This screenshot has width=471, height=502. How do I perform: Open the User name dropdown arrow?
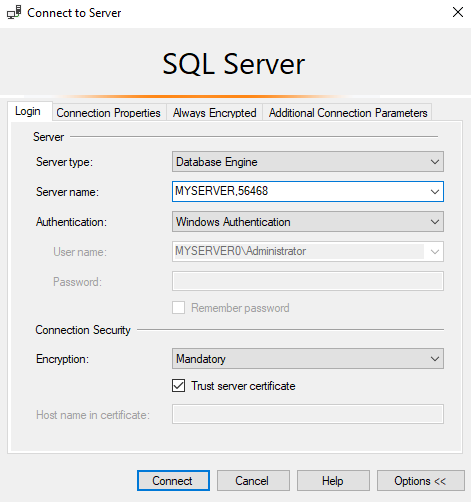coord(434,252)
